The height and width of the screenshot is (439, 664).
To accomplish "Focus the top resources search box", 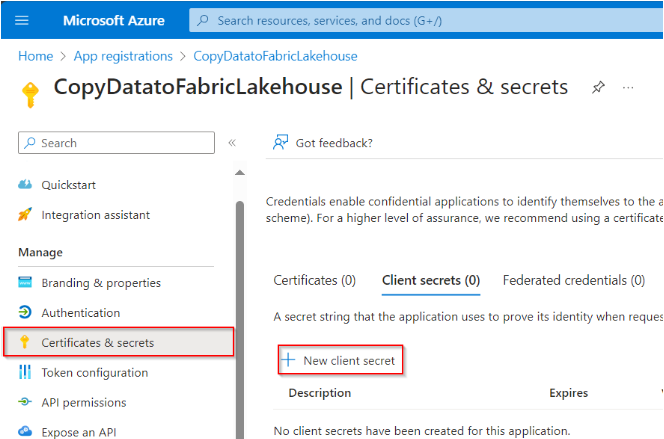I will tap(426, 20).
